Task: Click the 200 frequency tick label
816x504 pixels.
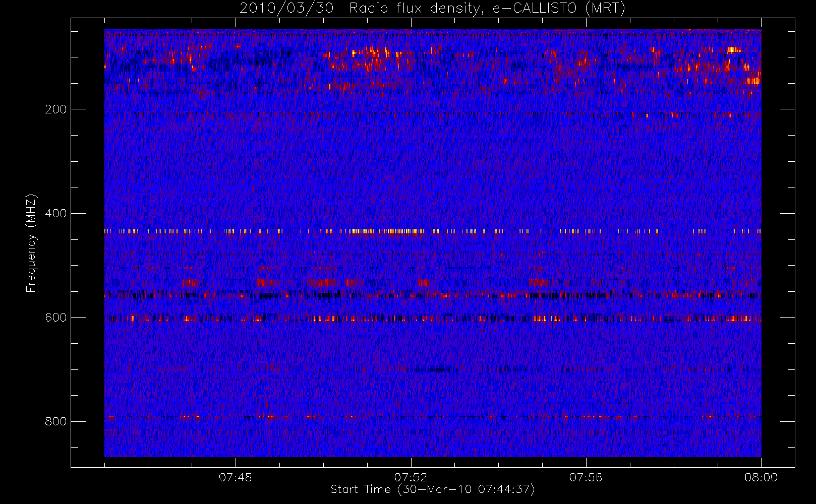Action: [56, 109]
